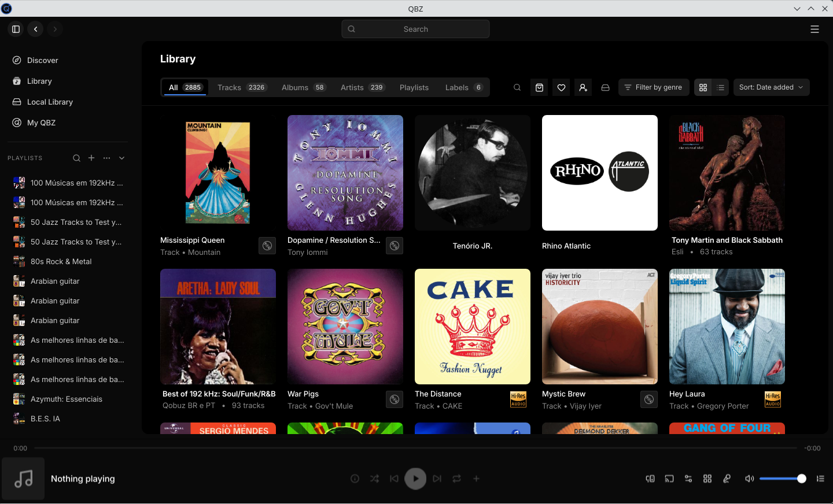Open the Azymuth: Essenciais playlist
Screen dimensions: 833x504
[68, 399]
